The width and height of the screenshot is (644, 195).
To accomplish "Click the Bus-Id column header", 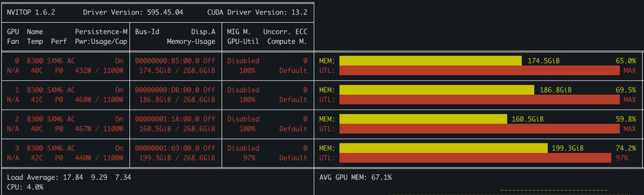I will point(147,32).
